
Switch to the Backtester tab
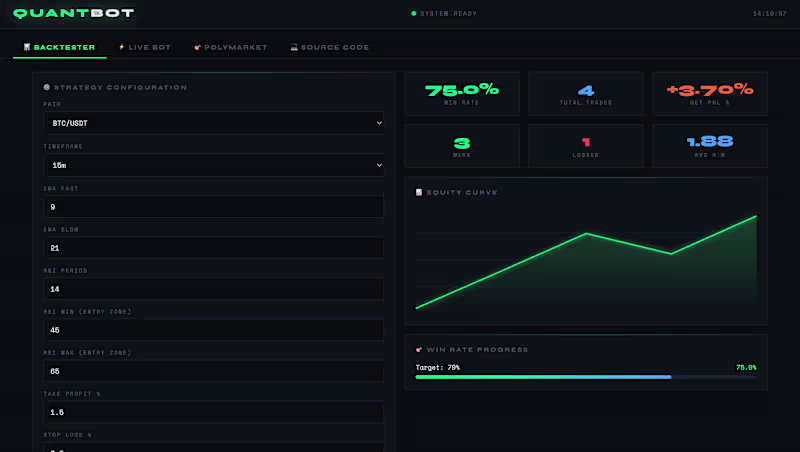[60, 47]
